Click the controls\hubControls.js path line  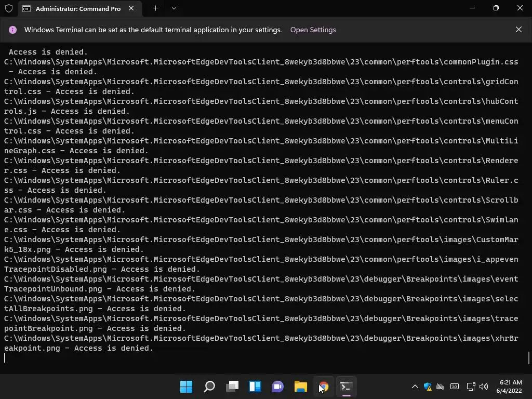pyautogui.click(x=261, y=106)
